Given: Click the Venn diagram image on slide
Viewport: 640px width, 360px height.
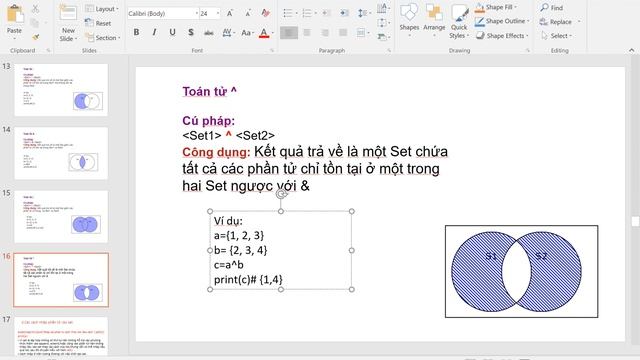Looking at the screenshot, I should pyautogui.click(x=521, y=271).
